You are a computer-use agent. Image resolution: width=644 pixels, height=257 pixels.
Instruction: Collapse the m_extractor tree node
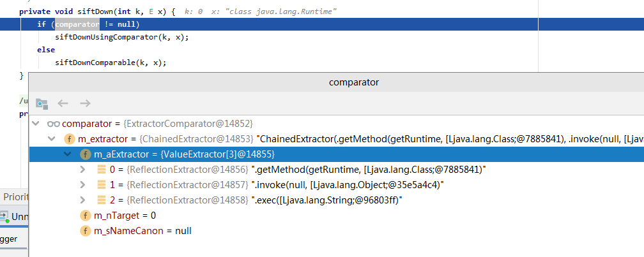point(52,139)
